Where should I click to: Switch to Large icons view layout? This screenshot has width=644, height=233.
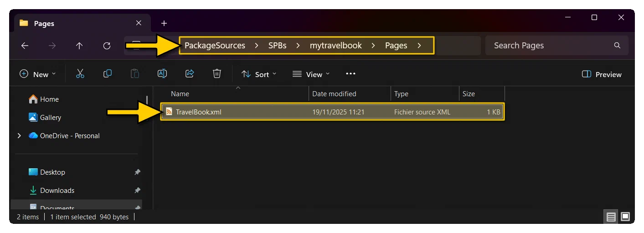point(625,217)
